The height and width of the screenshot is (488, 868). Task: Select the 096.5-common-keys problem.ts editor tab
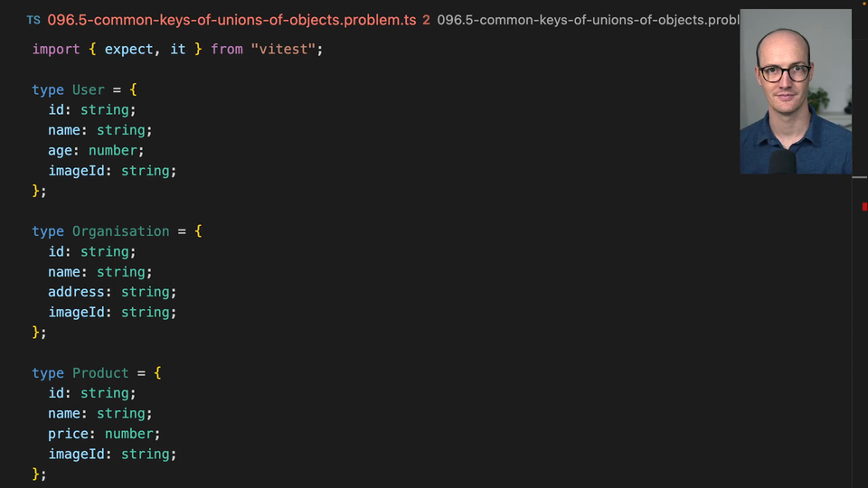tap(231, 19)
